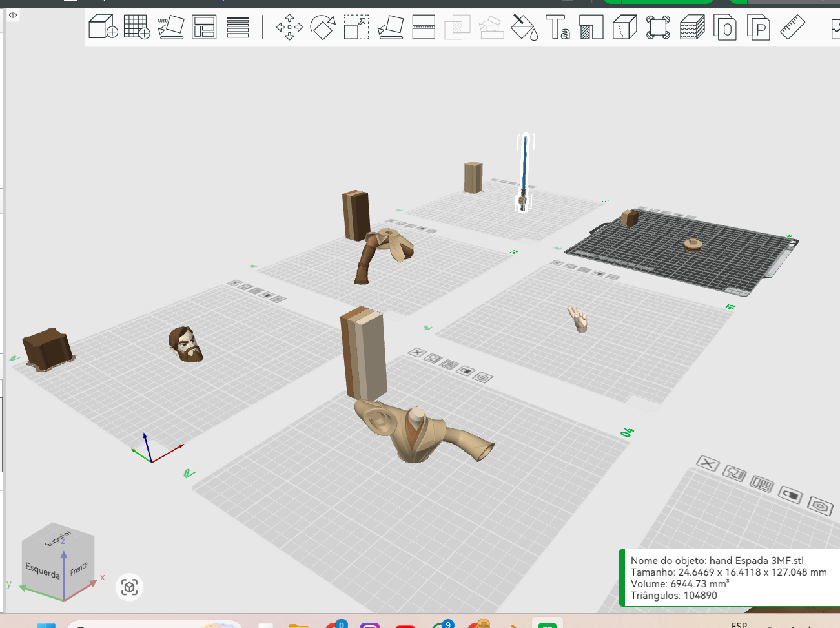Collapse the sidebar with the arrows button

pyautogui.click(x=13, y=15)
